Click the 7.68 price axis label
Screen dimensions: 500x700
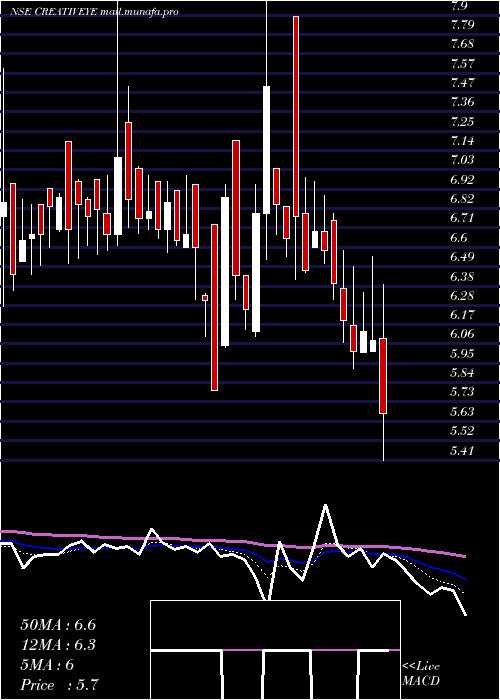tap(462, 44)
